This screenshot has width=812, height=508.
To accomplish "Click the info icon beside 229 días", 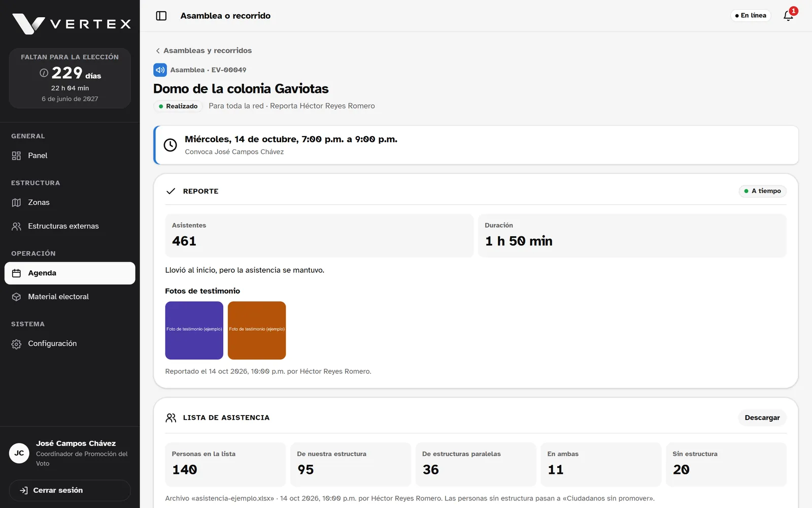I will [44, 73].
